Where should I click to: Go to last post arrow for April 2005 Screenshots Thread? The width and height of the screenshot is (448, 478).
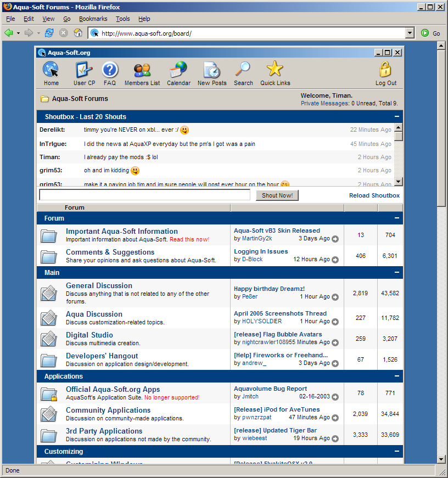click(335, 322)
